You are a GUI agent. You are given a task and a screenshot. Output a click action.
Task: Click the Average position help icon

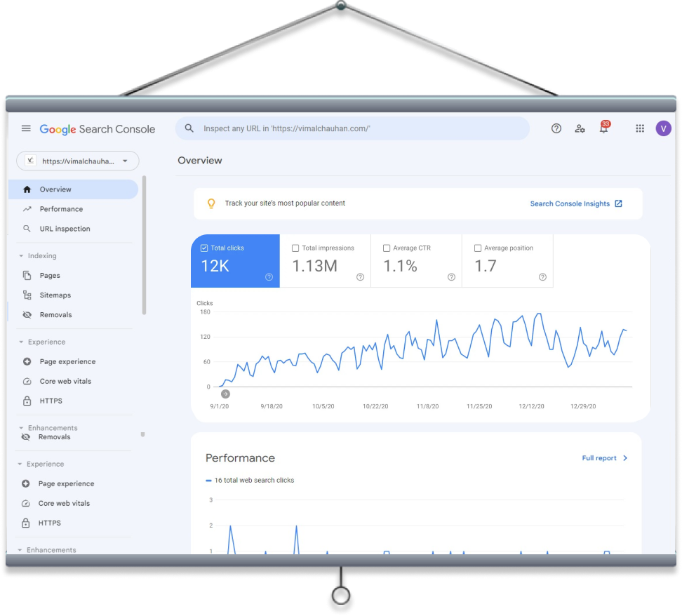pos(542,277)
